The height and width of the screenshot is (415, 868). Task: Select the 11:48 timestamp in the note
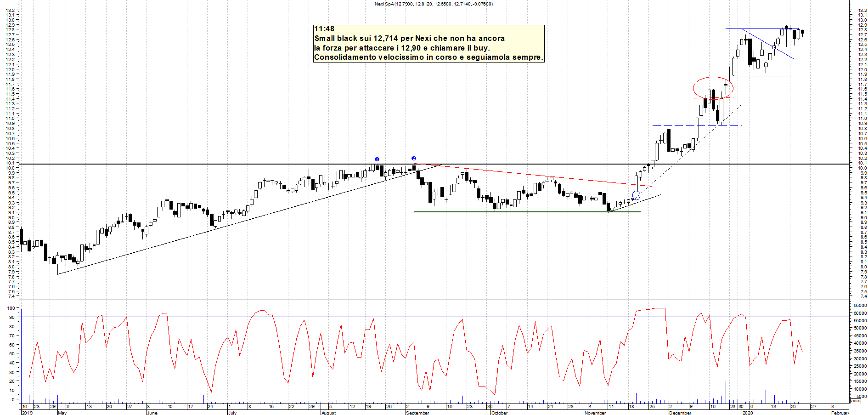click(324, 29)
